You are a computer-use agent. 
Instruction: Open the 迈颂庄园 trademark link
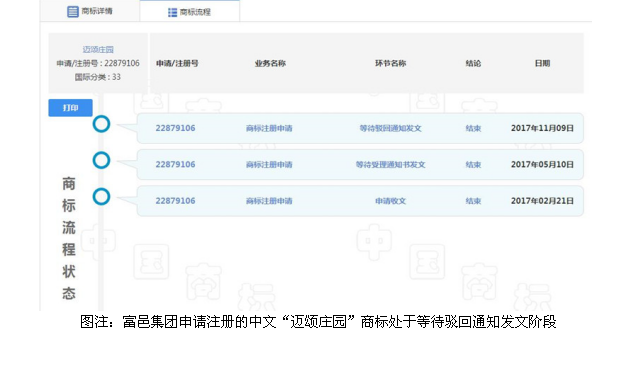[x=98, y=49]
